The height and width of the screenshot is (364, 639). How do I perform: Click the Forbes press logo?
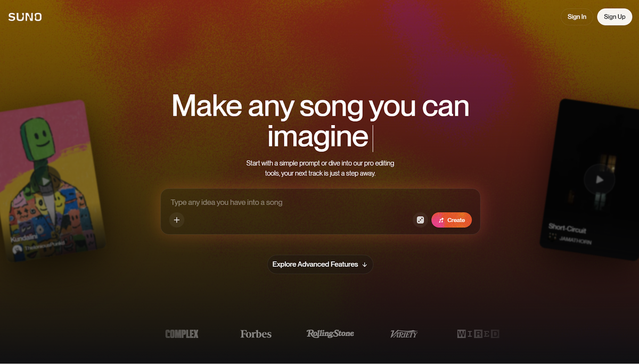coord(256,334)
